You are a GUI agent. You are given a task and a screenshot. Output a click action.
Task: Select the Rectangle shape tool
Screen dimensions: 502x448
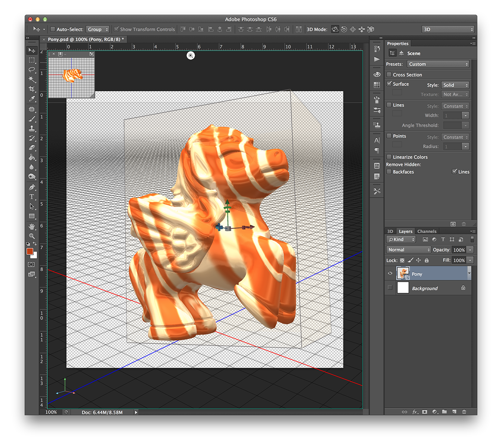point(32,216)
